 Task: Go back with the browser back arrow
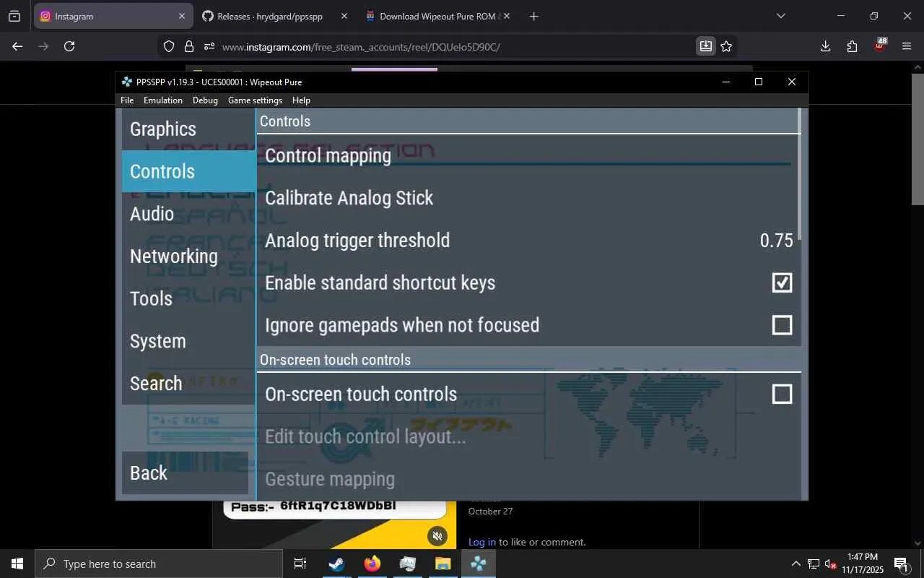pyautogui.click(x=17, y=46)
